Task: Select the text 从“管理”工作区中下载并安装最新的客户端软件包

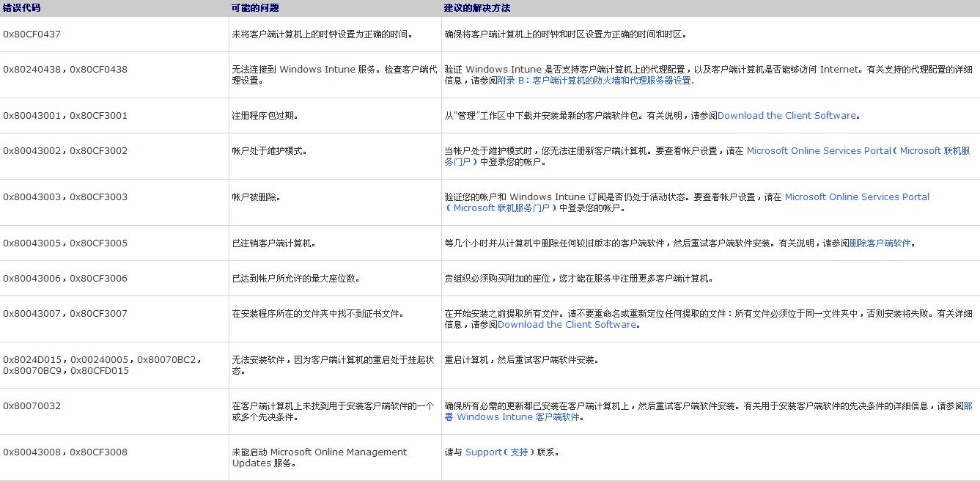Action: point(542,116)
